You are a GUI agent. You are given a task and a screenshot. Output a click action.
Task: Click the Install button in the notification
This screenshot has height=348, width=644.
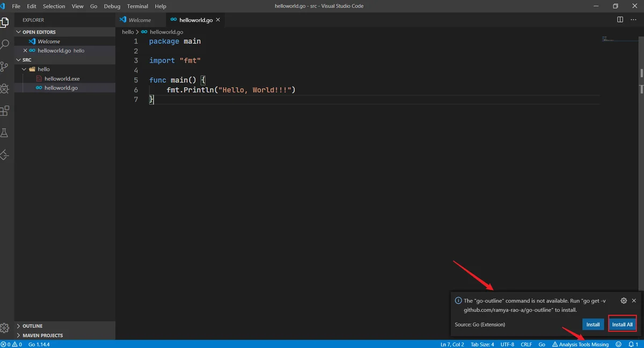coord(593,324)
